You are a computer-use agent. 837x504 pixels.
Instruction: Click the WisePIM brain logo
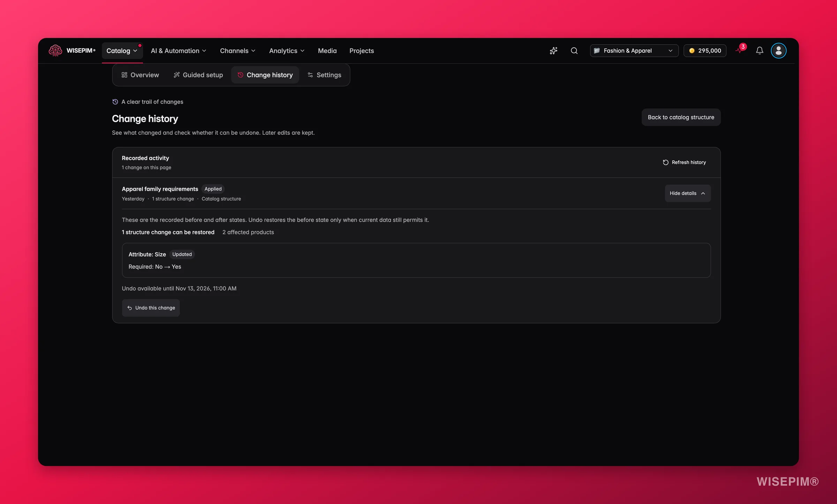(55, 51)
